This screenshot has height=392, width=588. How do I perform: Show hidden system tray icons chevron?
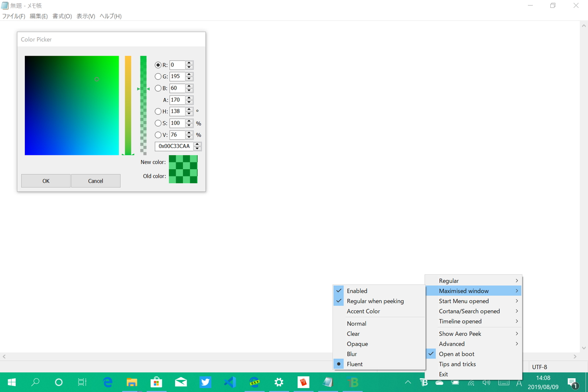tap(408, 382)
